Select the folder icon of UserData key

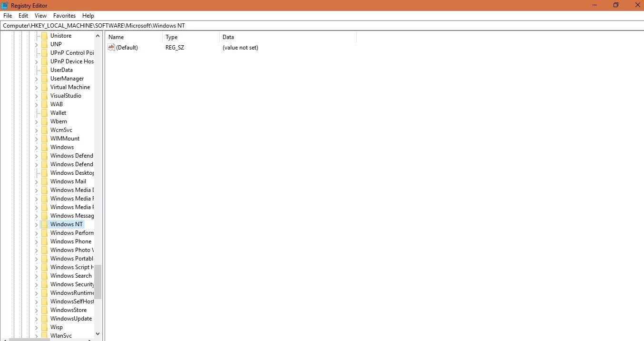pos(44,70)
